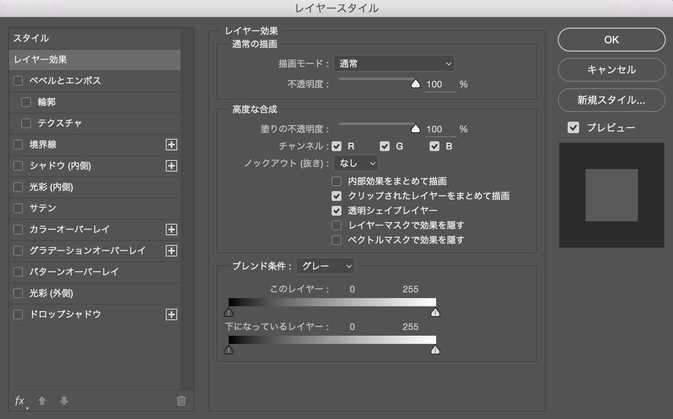
Task: Click plus icon beside ドロップシャドウ
Action: coord(171,315)
